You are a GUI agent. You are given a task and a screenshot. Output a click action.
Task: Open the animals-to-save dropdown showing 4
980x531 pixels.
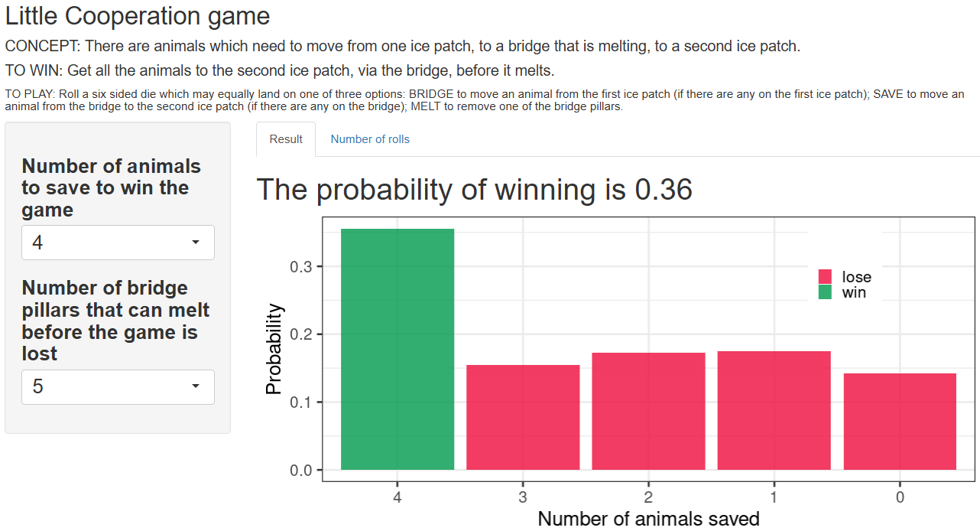tap(118, 243)
